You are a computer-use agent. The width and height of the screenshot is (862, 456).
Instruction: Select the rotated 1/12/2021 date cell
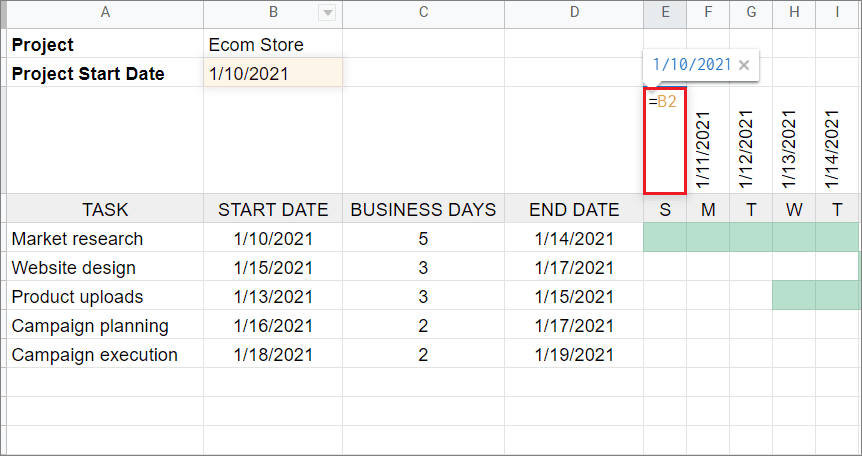point(750,140)
